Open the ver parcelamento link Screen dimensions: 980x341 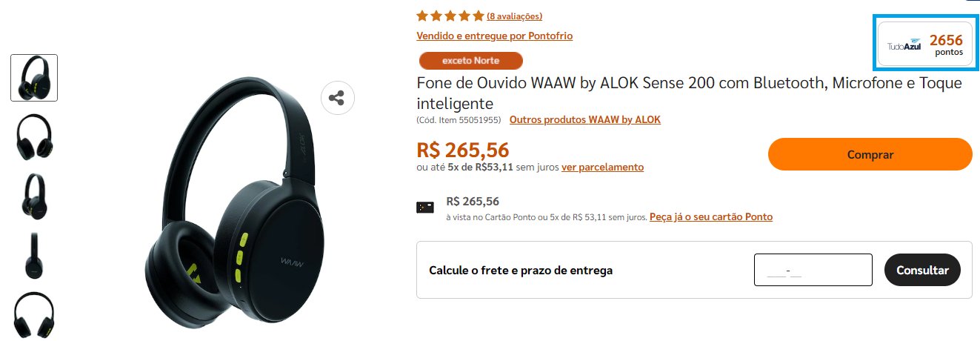click(x=602, y=168)
